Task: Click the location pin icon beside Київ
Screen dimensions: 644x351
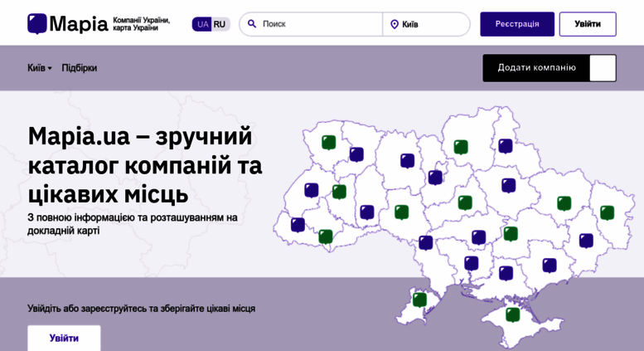Action: [395, 24]
